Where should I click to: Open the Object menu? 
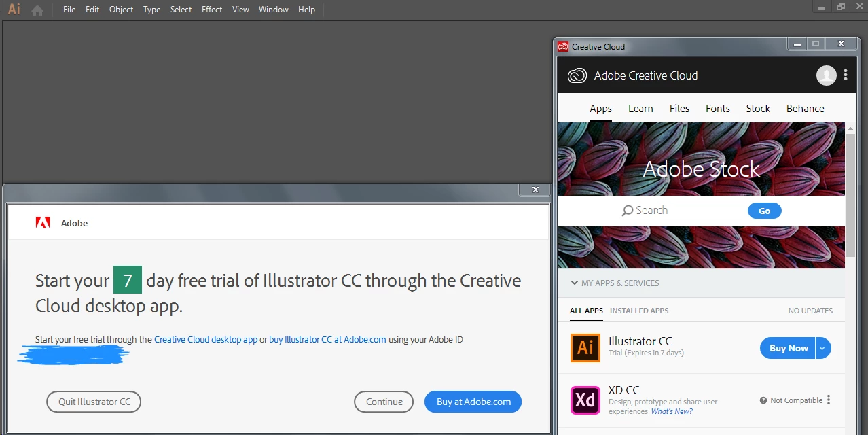[122, 10]
